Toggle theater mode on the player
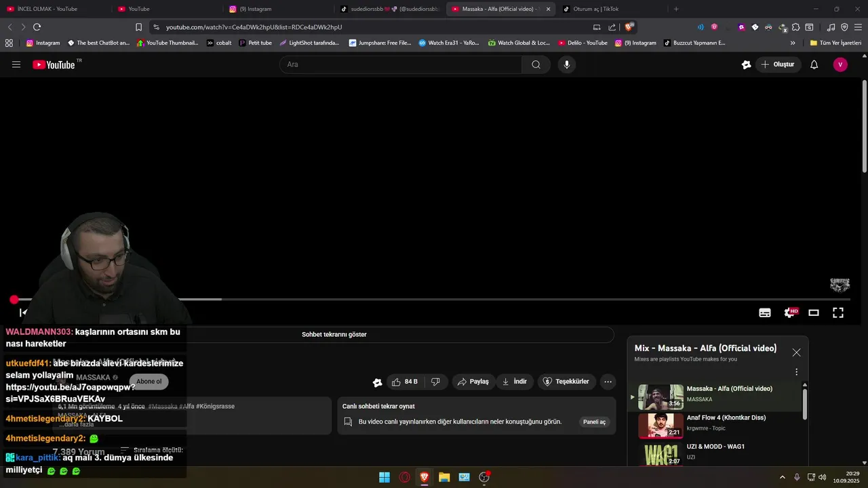This screenshot has height=488, width=868. tap(814, 312)
